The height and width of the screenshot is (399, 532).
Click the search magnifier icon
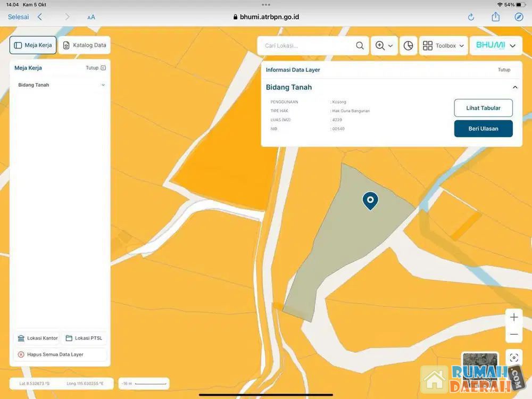pyautogui.click(x=360, y=46)
